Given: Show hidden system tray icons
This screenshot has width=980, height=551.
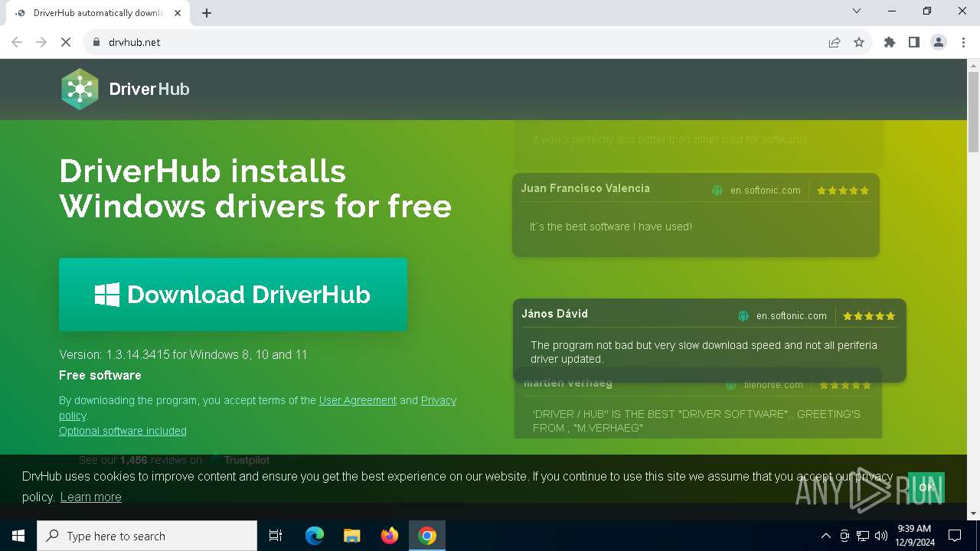Looking at the screenshot, I should click(x=825, y=536).
